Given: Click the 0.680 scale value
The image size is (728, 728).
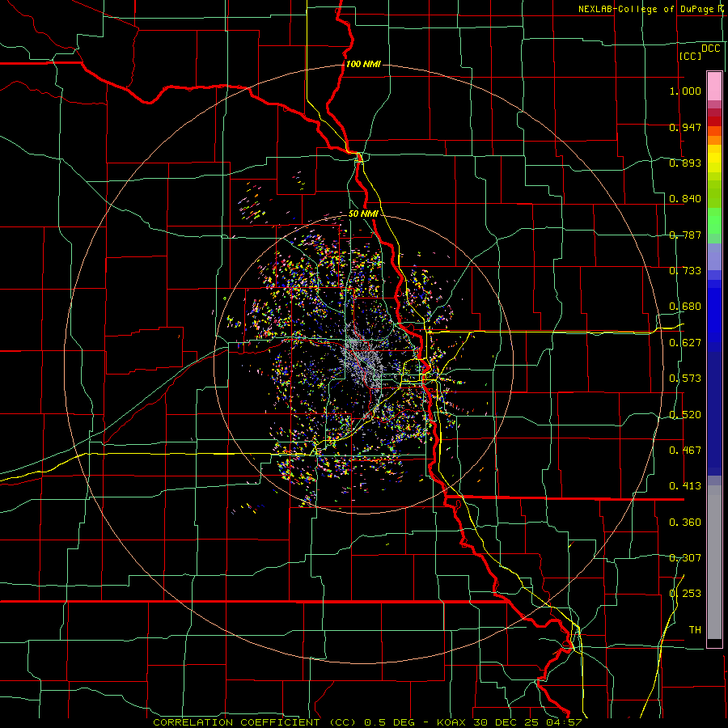Looking at the screenshot, I should point(685,307).
